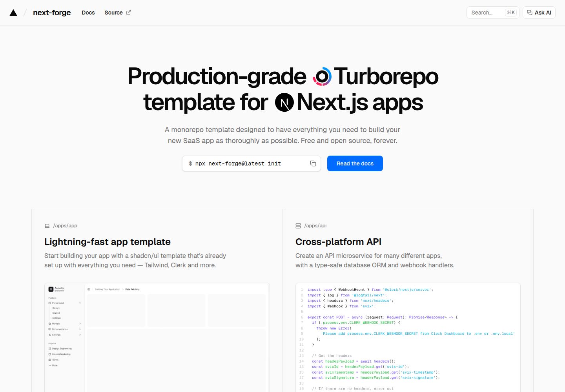Image resolution: width=565 pixels, height=392 pixels.
Task: Click the Building Your Application breadcrumb
Action: click(x=108, y=289)
